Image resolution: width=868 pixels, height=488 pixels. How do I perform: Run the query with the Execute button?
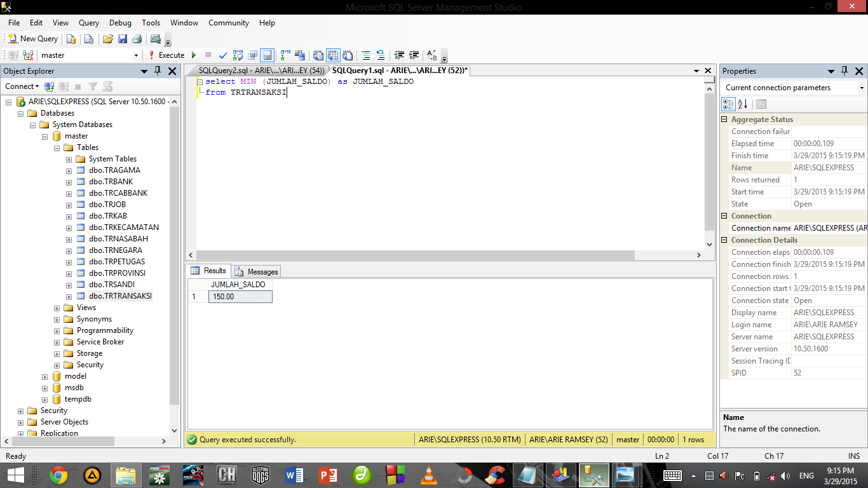[x=166, y=55]
